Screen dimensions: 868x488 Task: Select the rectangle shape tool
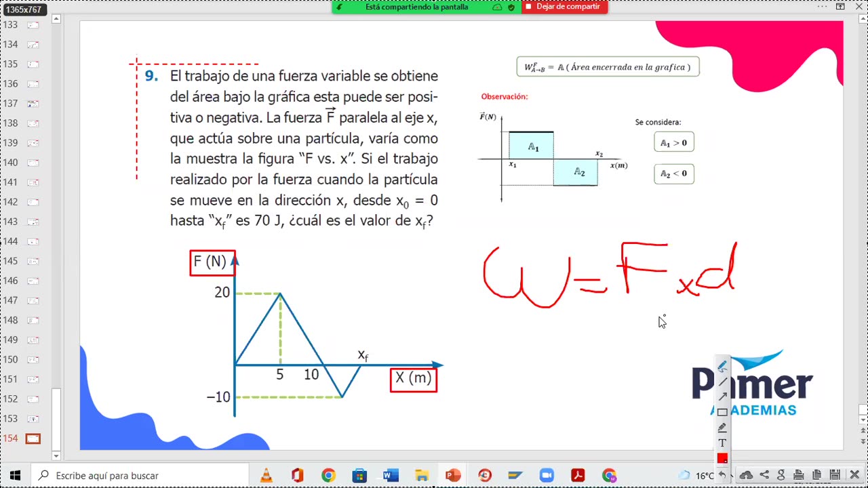(722, 412)
